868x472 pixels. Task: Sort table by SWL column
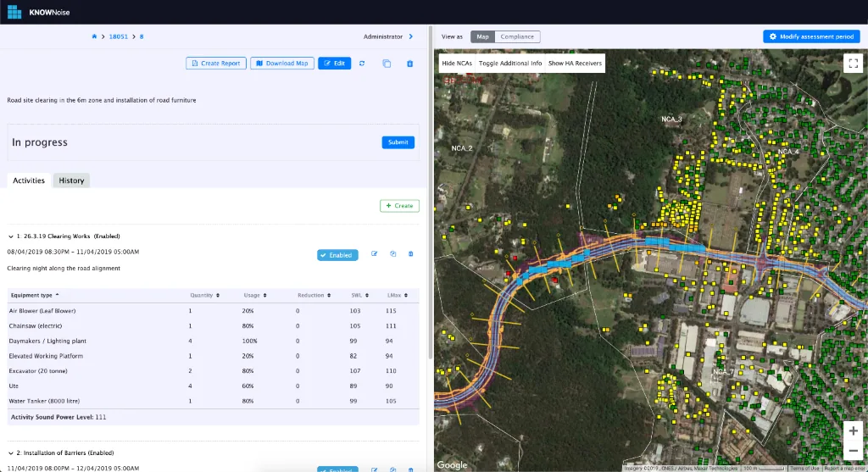(359, 296)
